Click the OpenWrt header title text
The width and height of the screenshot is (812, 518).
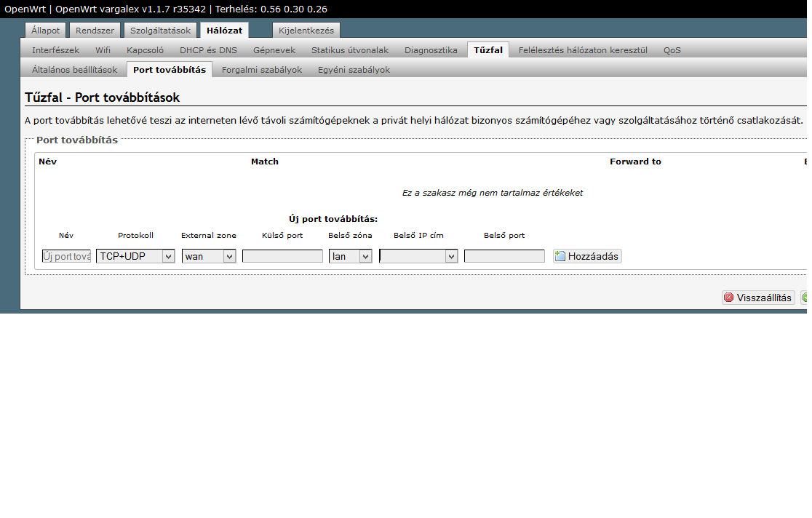[x=166, y=9]
